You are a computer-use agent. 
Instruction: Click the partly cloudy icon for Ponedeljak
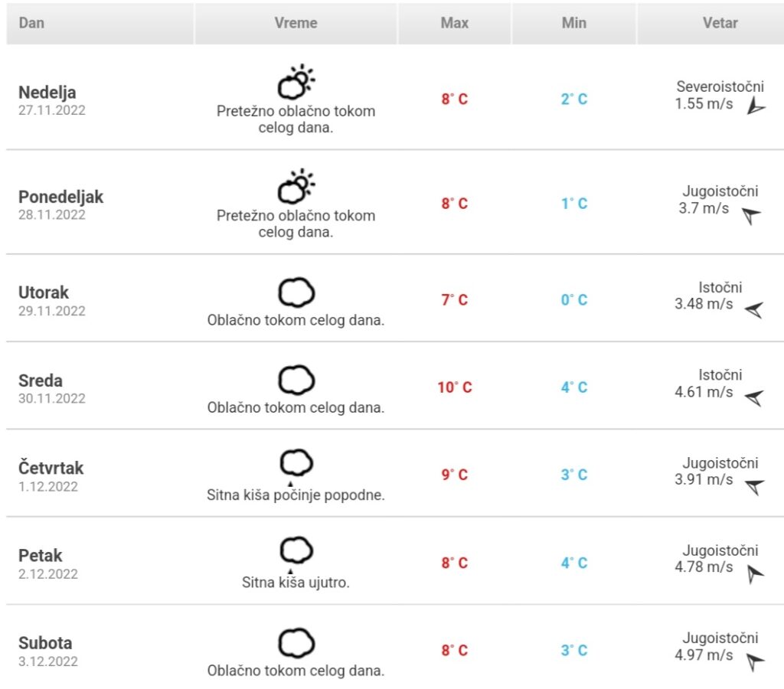(296, 186)
